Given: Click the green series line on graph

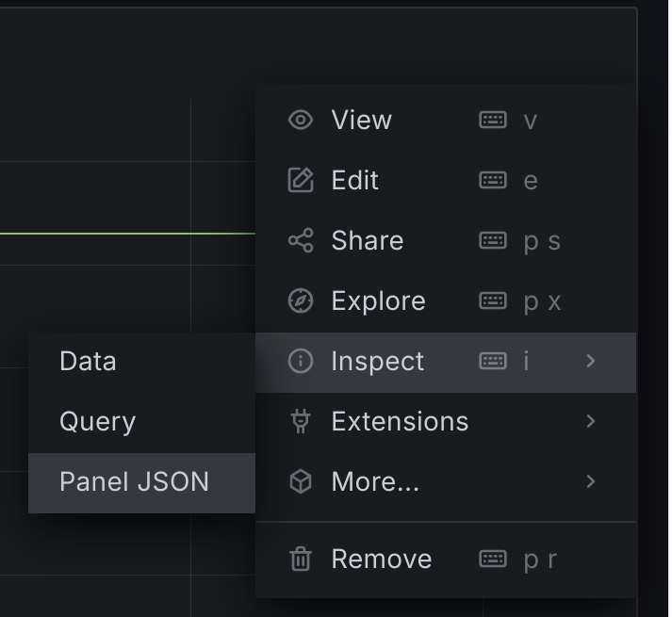Looking at the screenshot, I should tap(127, 234).
